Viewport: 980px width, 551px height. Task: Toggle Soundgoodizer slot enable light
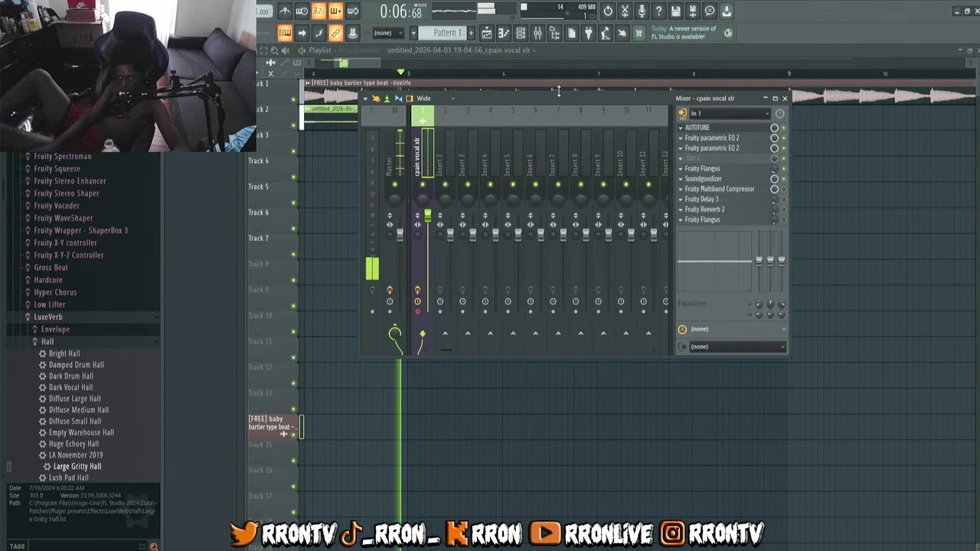pyautogui.click(x=783, y=178)
